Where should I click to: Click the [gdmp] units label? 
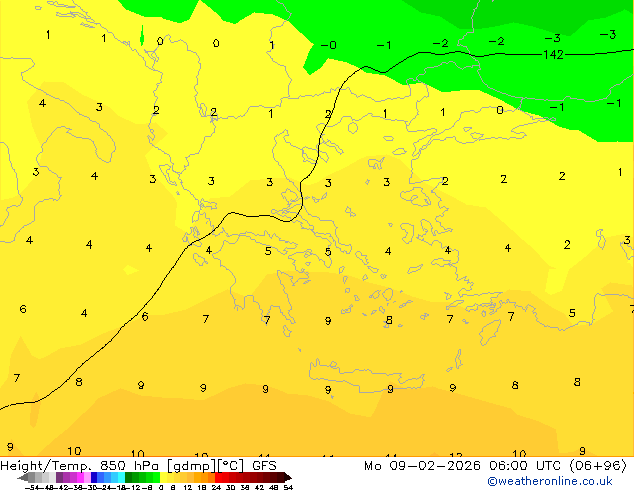(191, 466)
